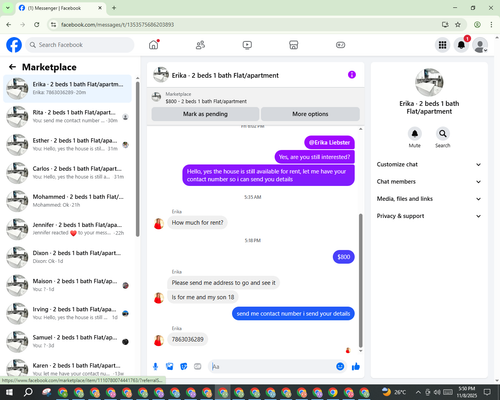
Task: Open Windows taskbar search
Action: 28,392
